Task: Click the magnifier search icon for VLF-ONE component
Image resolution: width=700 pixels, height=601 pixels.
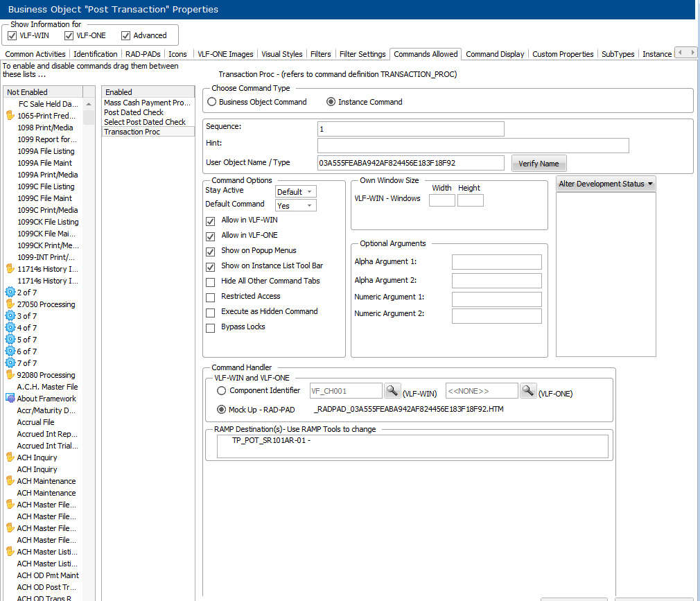Action: point(527,391)
